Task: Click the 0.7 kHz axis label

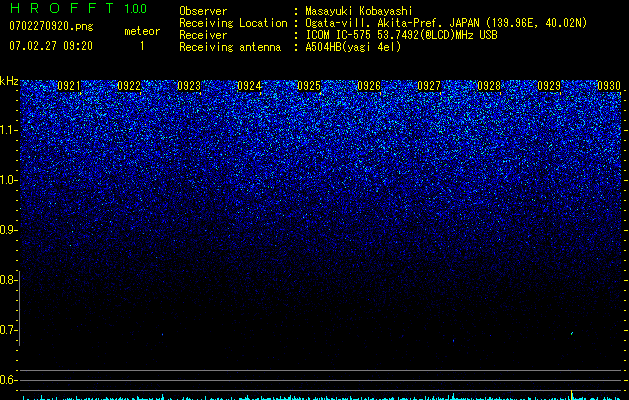Action: point(9,330)
